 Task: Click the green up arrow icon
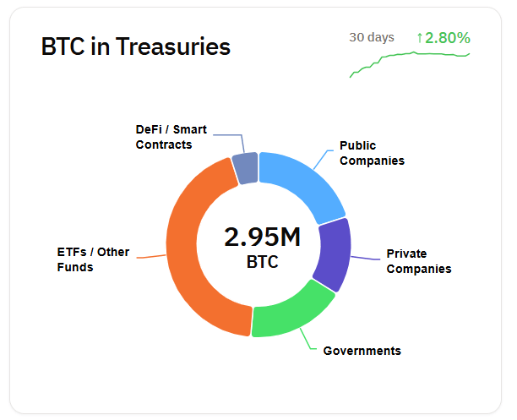click(x=419, y=38)
